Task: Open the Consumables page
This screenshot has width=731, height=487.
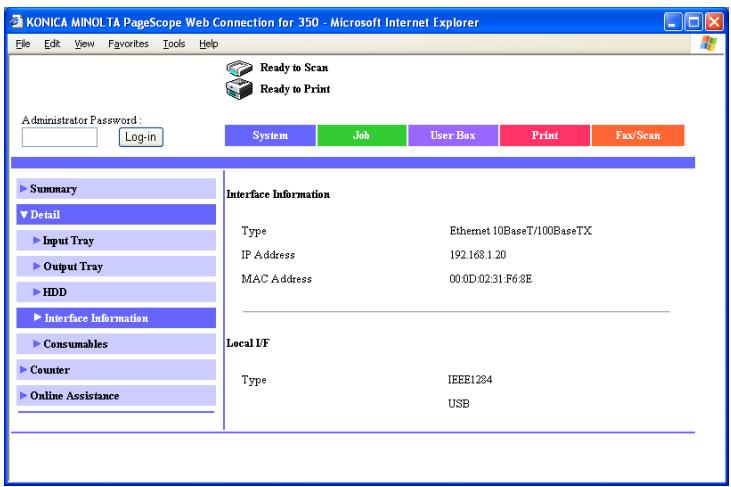Action: tap(116, 344)
